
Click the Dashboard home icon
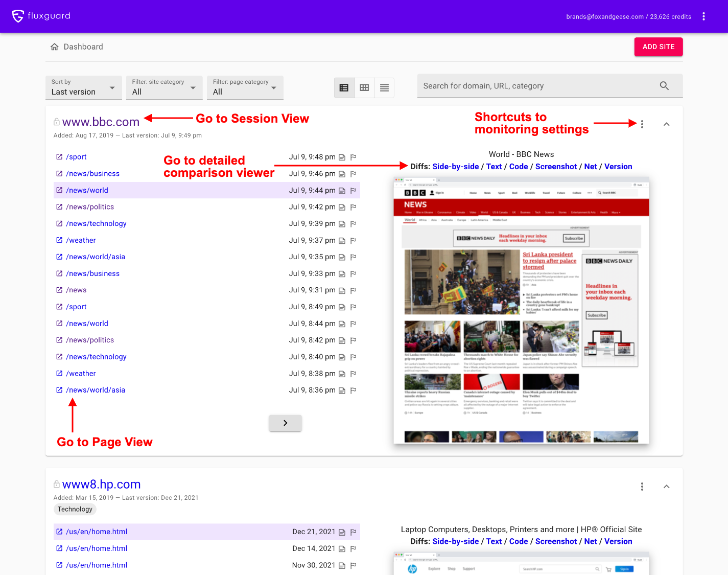(x=55, y=47)
